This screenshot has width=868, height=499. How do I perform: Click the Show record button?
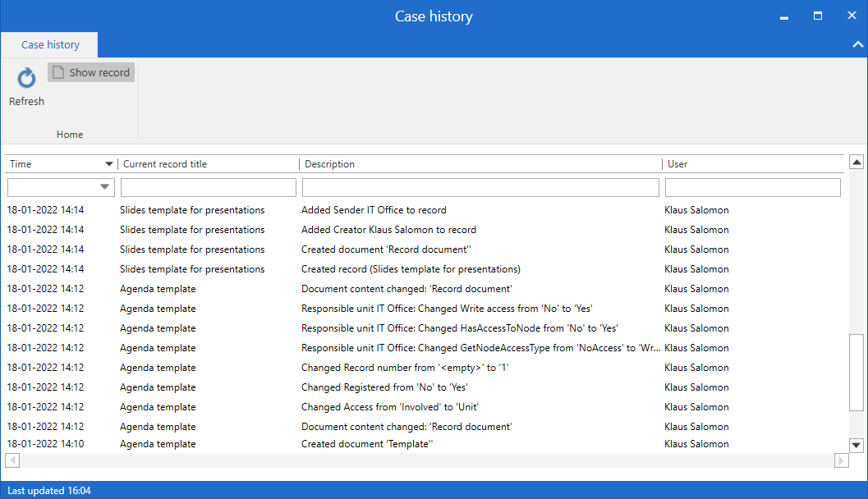91,73
